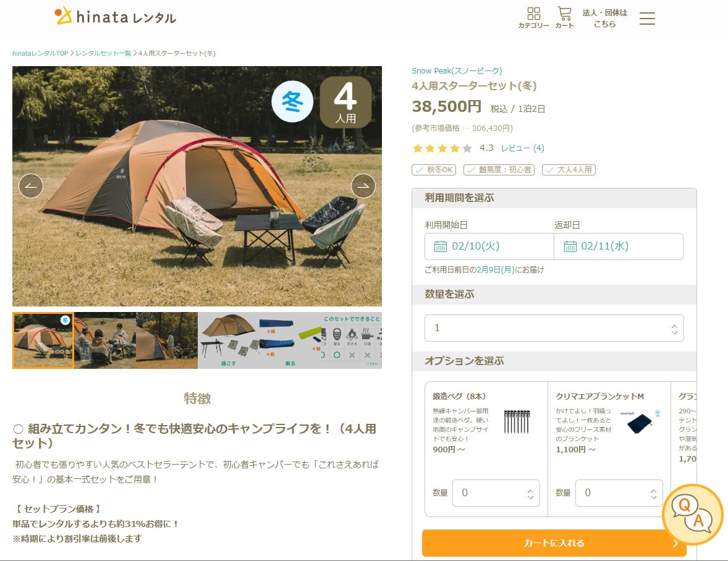This screenshot has height=561, width=728.
Task: Open the shopping cart
Action: click(564, 17)
